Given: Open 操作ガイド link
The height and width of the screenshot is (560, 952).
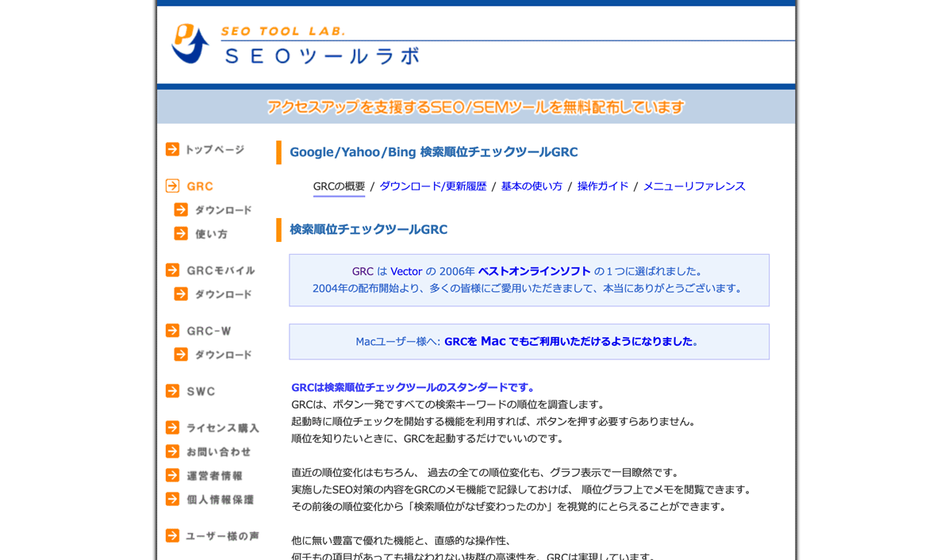Looking at the screenshot, I should click(603, 186).
